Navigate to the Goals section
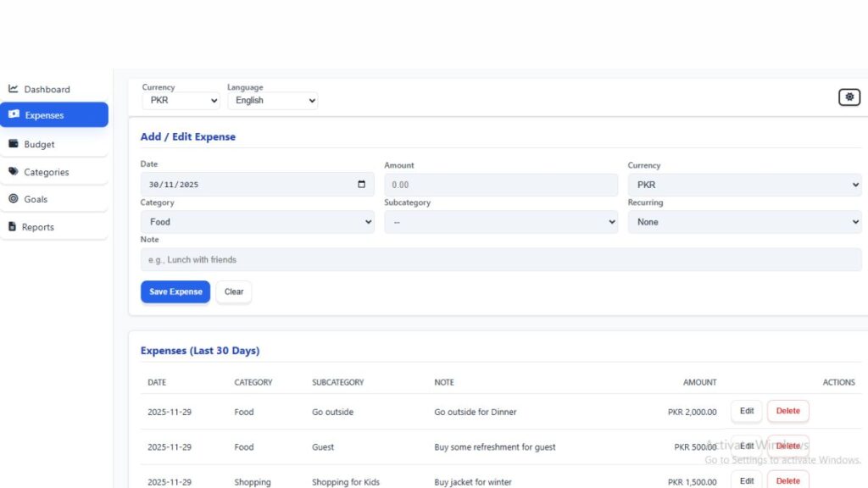 (x=39, y=199)
